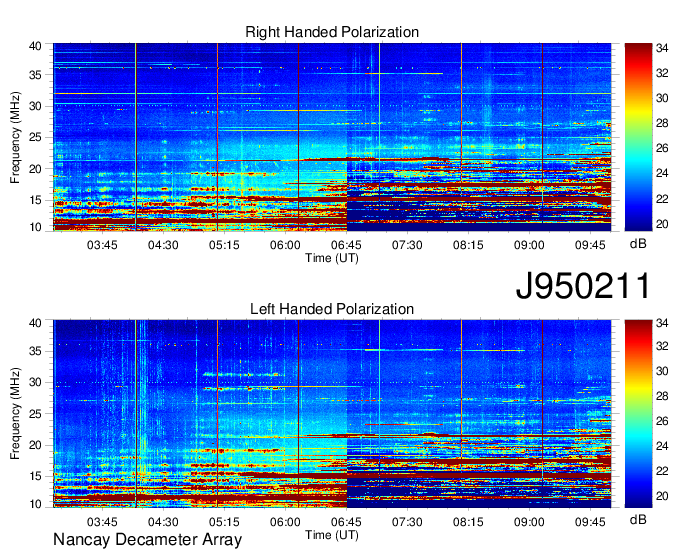Click the 06:45 time tick under Left Handed plot
Image resolution: width=680 pixels, height=552 pixels.
pyautogui.click(x=346, y=522)
